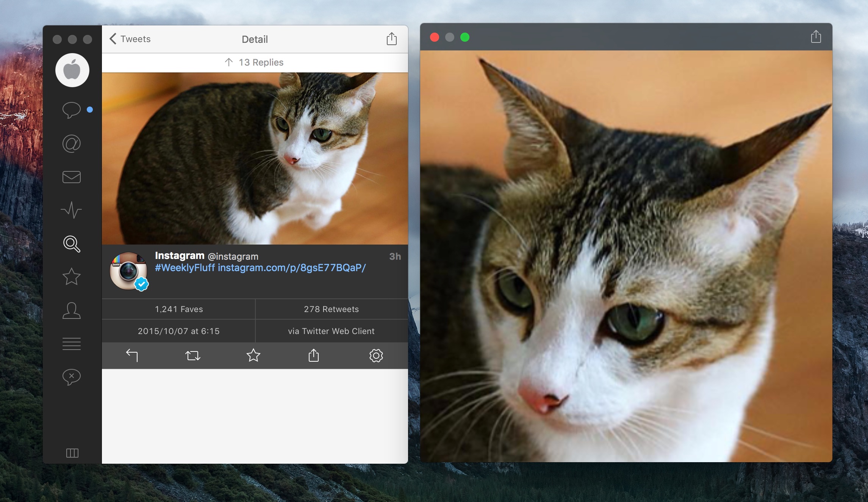
Task: Open the Mentions @ tab
Action: point(71,144)
